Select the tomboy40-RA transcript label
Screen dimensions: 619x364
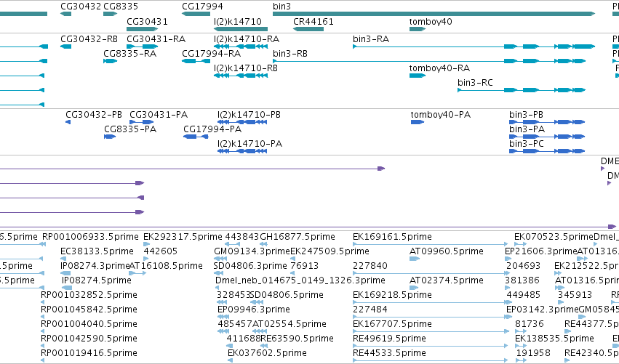440,68
